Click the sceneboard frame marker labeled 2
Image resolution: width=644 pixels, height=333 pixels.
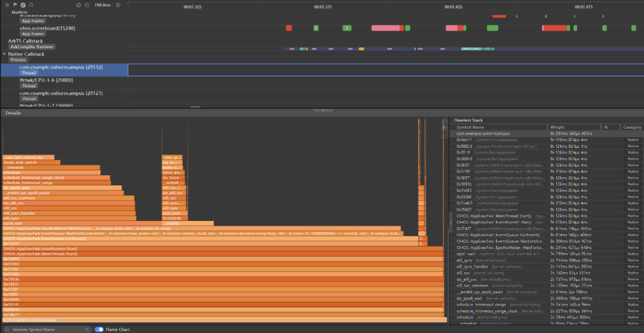[x=316, y=28]
